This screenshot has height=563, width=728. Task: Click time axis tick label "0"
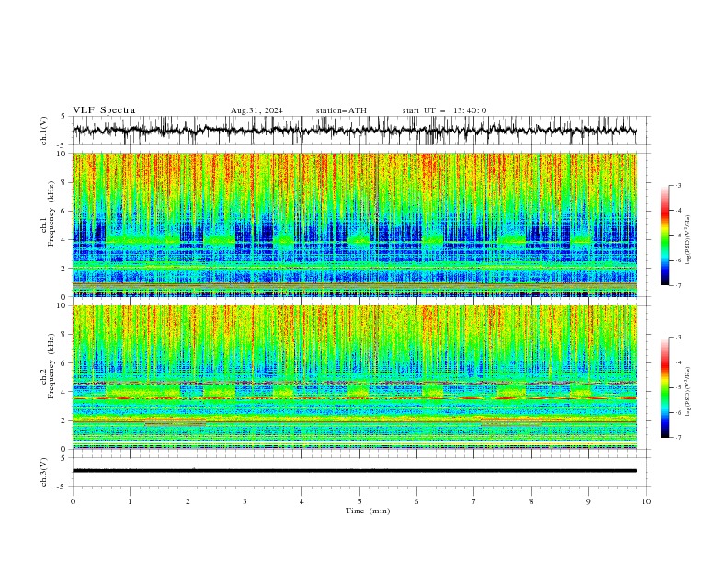click(x=73, y=501)
